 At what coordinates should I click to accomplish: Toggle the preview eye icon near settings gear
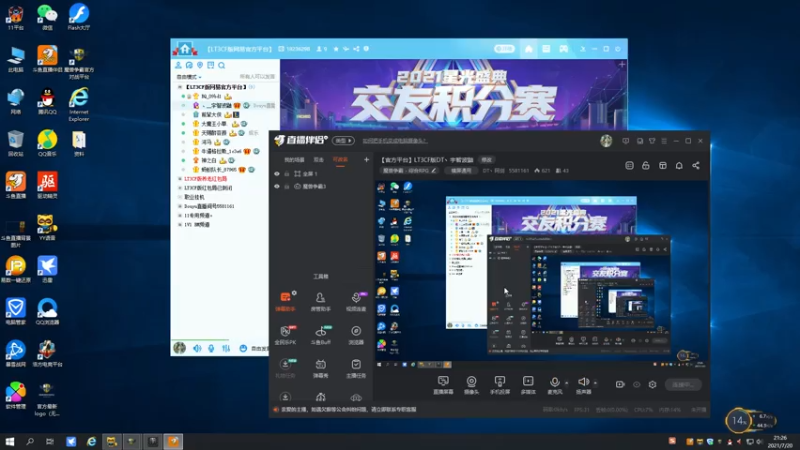coord(636,384)
